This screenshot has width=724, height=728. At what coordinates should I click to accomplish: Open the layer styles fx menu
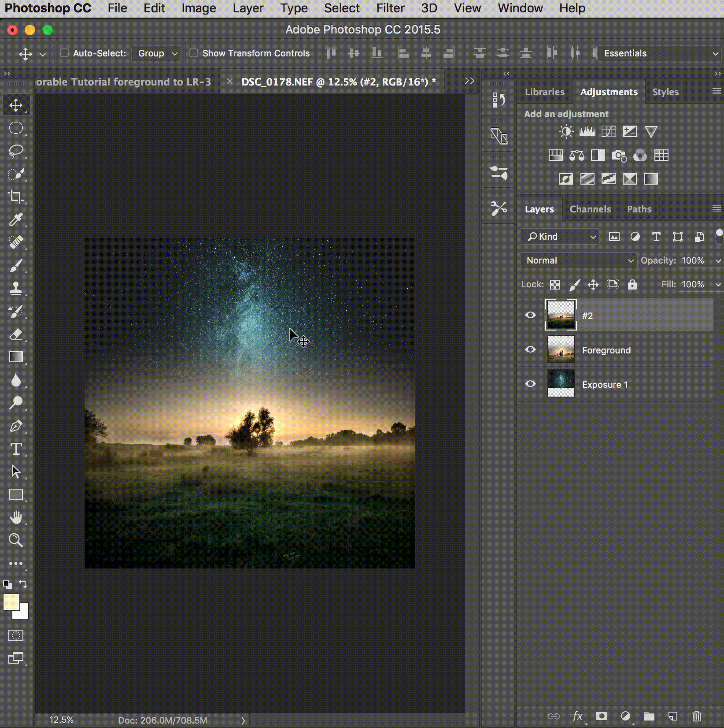578,717
